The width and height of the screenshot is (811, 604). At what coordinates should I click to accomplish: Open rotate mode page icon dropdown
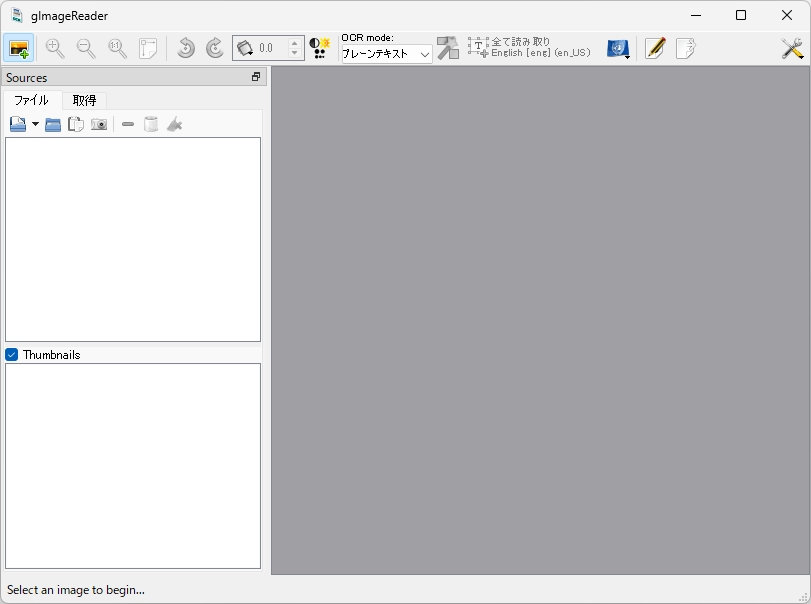point(245,49)
